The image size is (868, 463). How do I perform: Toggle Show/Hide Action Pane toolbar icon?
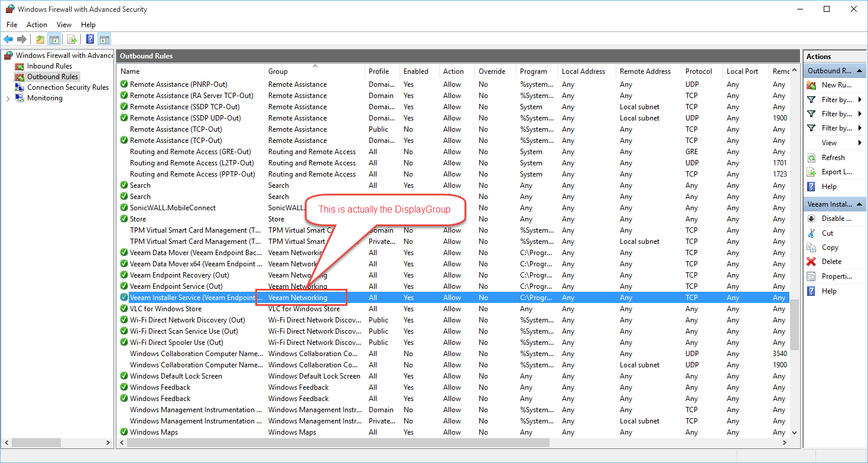click(104, 40)
